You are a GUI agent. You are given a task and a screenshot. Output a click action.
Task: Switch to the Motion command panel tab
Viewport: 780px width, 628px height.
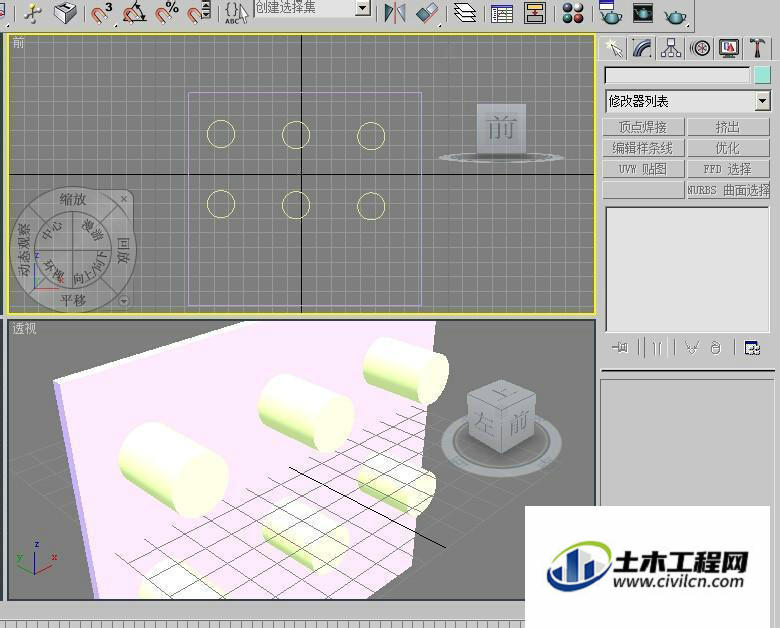tap(700, 48)
